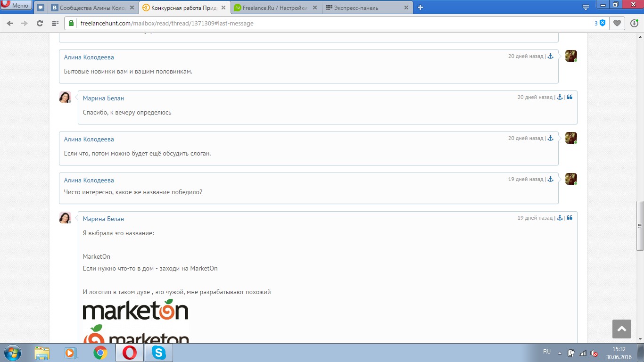Close the Freelance.Ru tab
644x362 pixels.
[x=314, y=8]
